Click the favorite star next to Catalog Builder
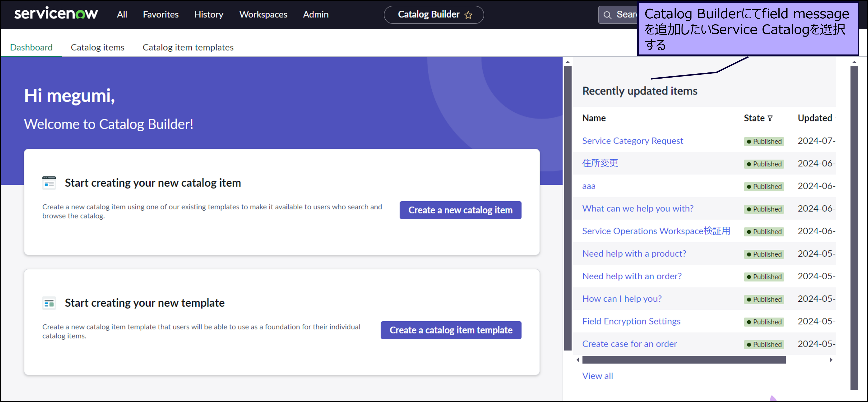The width and height of the screenshot is (868, 402). (468, 15)
